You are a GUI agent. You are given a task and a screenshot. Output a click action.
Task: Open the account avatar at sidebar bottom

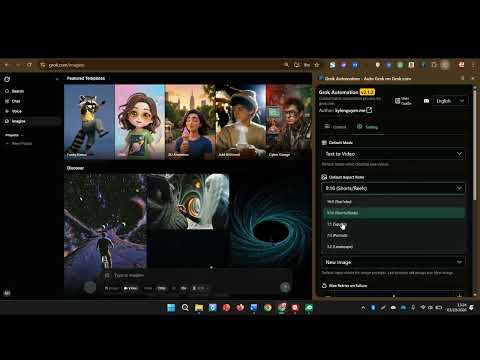7,293
